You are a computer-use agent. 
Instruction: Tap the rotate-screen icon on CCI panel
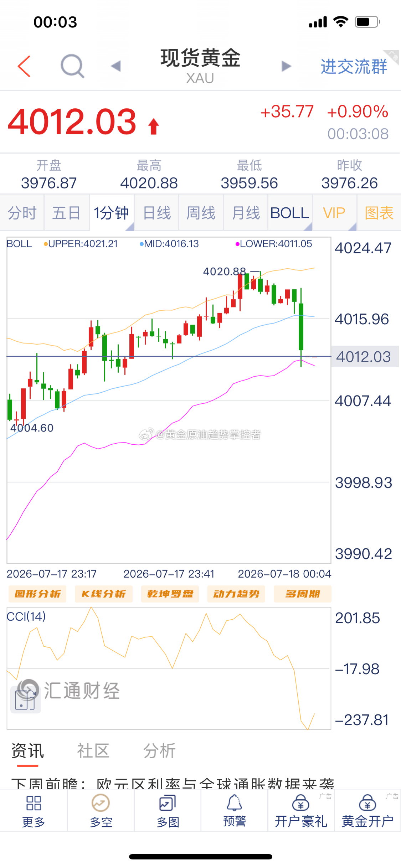click(x=26, y=696)
